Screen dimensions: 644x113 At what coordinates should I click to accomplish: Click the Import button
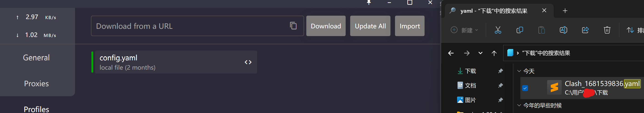click(410, 26)
